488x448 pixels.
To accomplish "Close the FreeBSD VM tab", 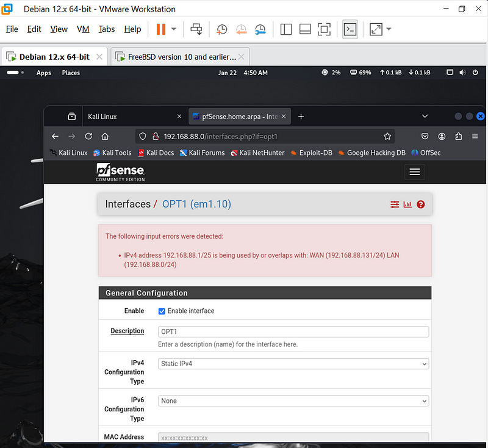I will [241, 57].
